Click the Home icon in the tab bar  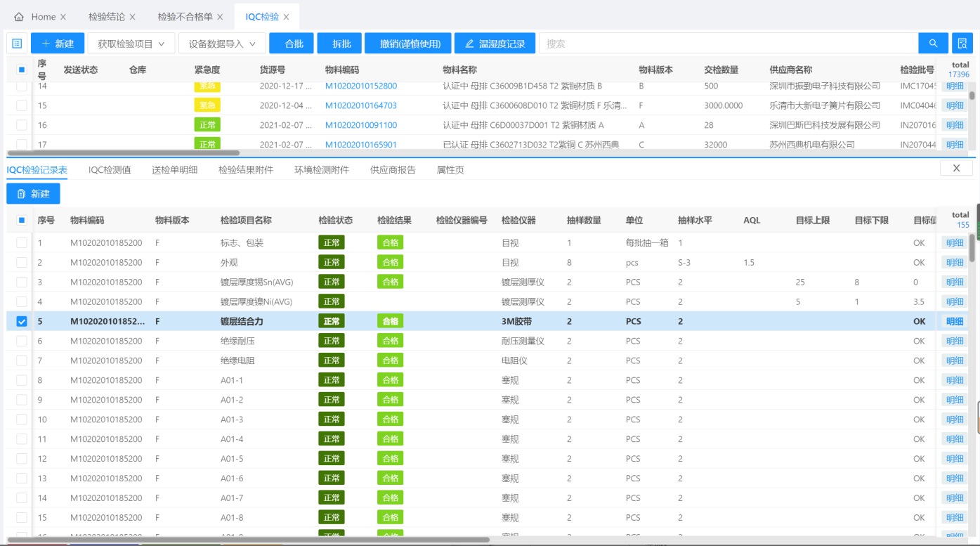coord(19,17)
